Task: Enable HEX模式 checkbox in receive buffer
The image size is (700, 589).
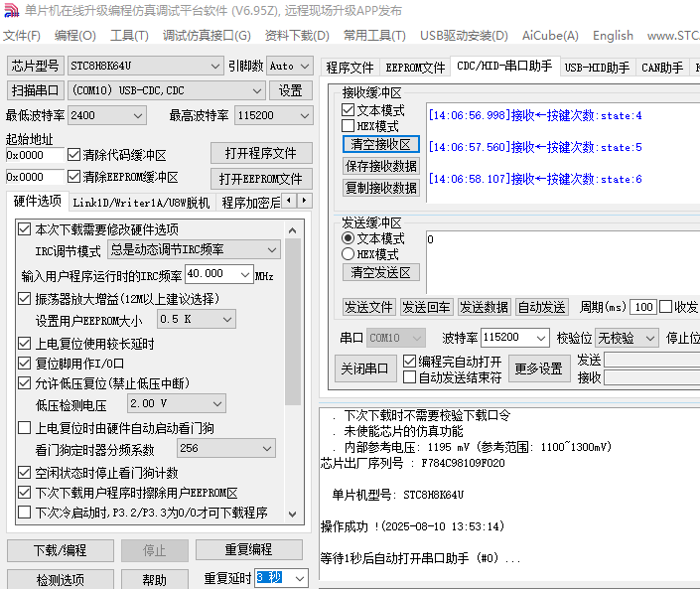Action: tap(348, 126)
